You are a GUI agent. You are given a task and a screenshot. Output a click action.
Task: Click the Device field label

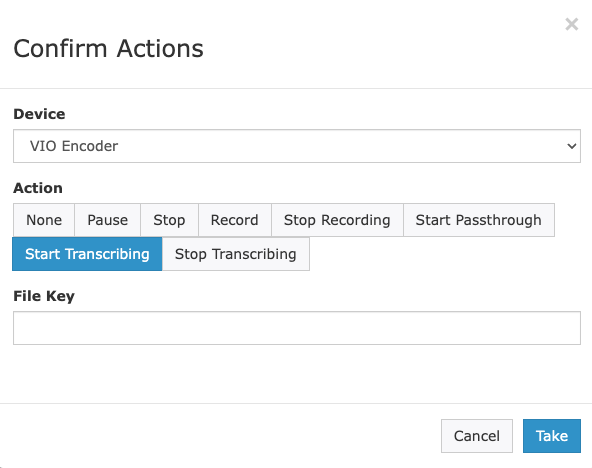(39, 114)
